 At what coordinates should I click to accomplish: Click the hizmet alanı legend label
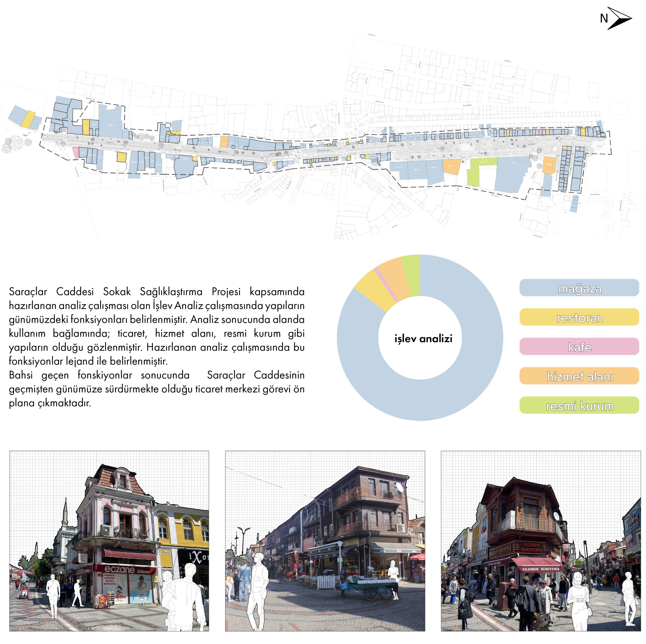coord(579,376)
